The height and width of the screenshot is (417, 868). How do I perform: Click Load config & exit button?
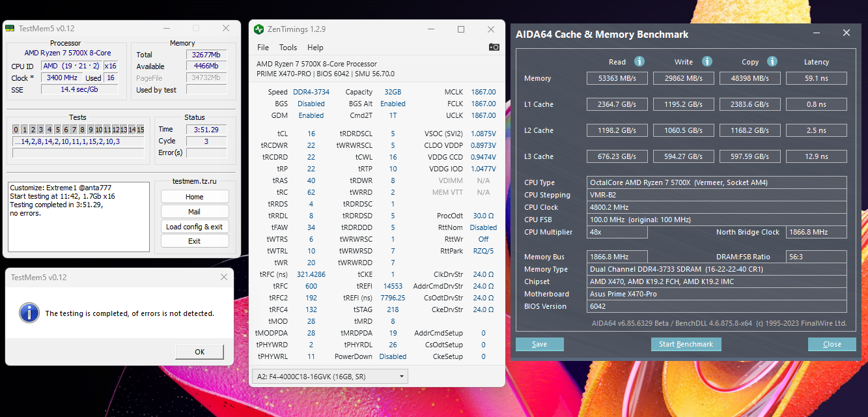pos(195,227)
